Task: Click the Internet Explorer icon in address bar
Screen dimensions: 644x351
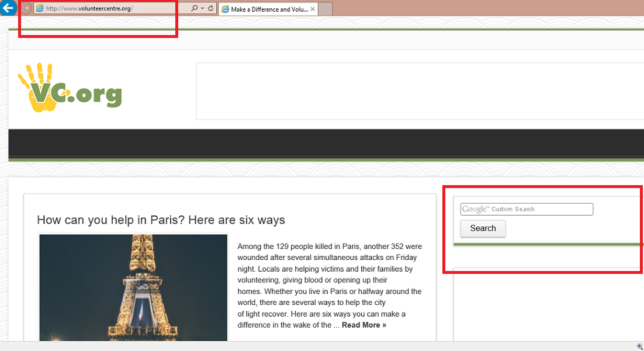Action: [x=40, y=9]
